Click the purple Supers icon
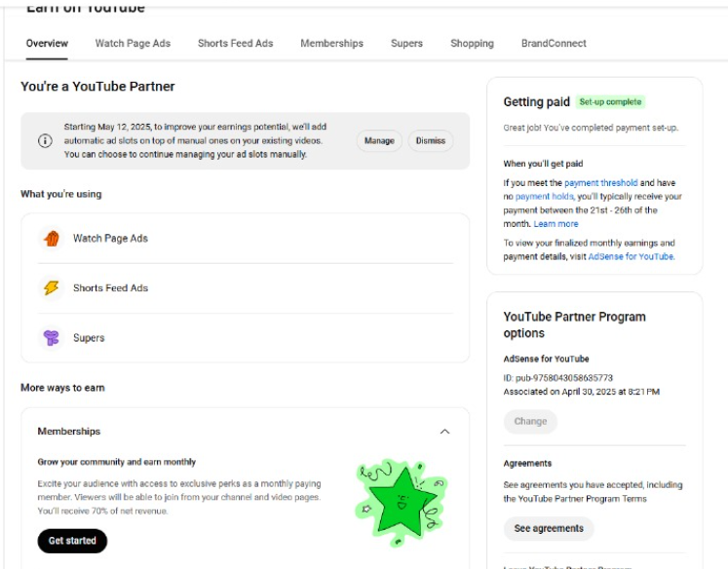 (x=52, y=338)
